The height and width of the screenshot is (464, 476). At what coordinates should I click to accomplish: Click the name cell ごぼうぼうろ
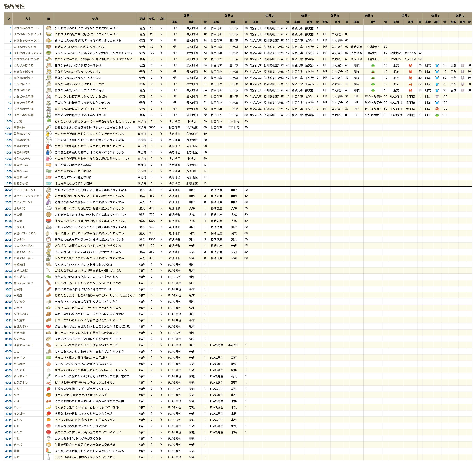[x=28, y=90]
